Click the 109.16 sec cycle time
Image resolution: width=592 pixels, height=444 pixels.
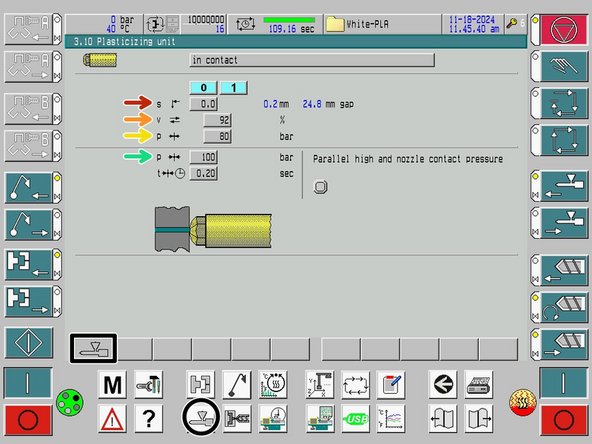pyautogui.click(x=291, y=29)
